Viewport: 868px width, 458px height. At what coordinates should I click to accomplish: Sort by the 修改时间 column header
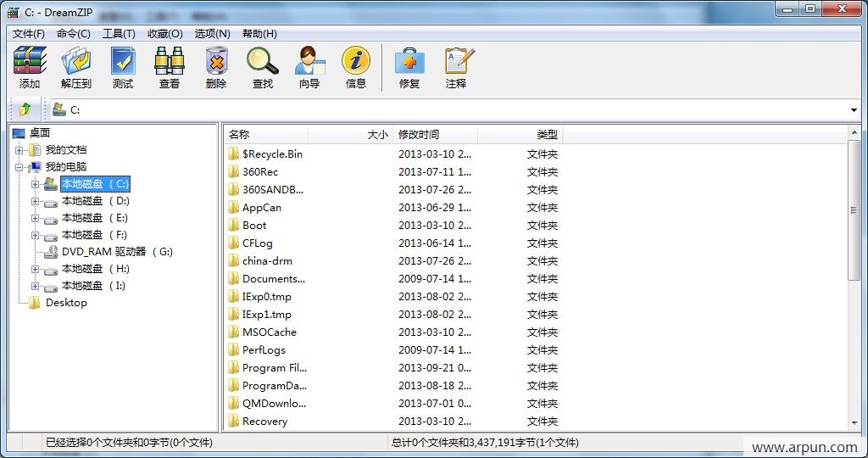coord(435,135)
